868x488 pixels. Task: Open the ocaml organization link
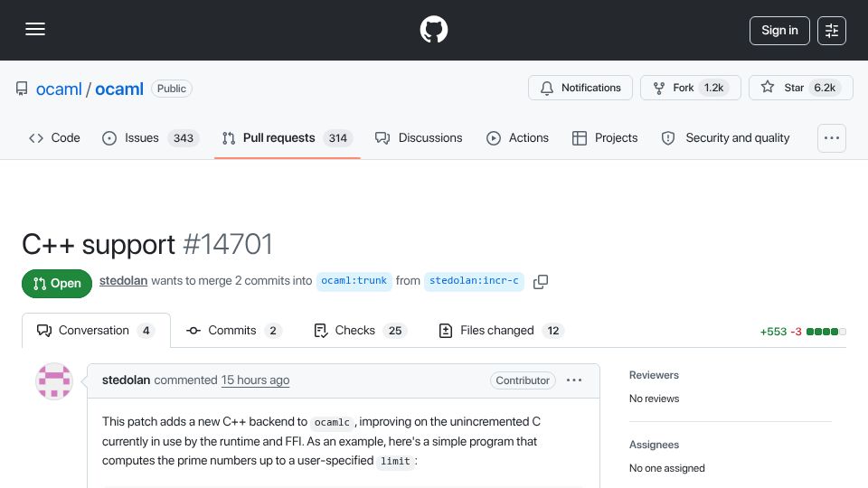click(59, 89)
